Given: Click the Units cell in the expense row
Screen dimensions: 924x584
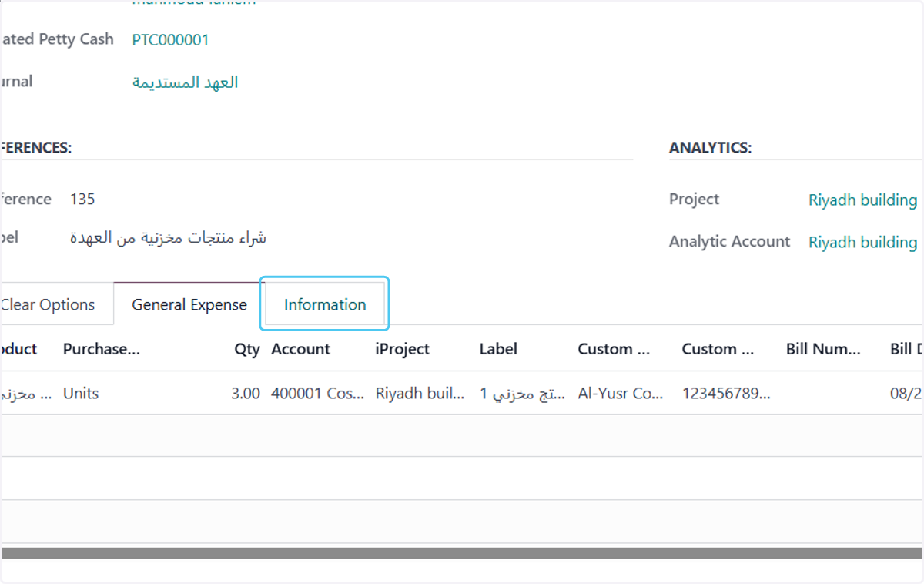Looking at the screenshot, I should click(81, 393).
